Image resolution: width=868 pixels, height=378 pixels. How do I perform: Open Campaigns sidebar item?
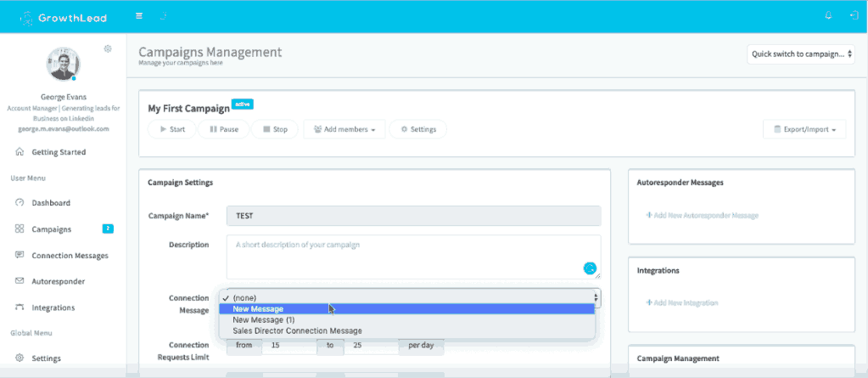click(x=52, y=228)
